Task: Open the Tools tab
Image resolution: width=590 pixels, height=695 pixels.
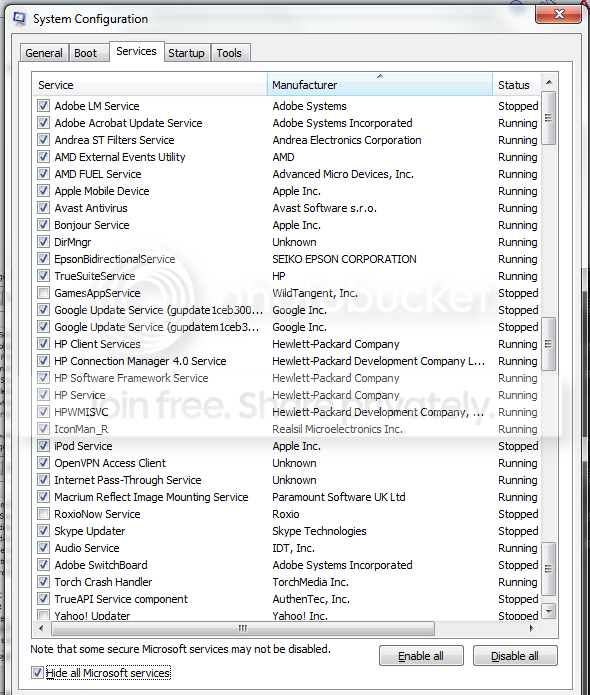Action: click(230, 53)
